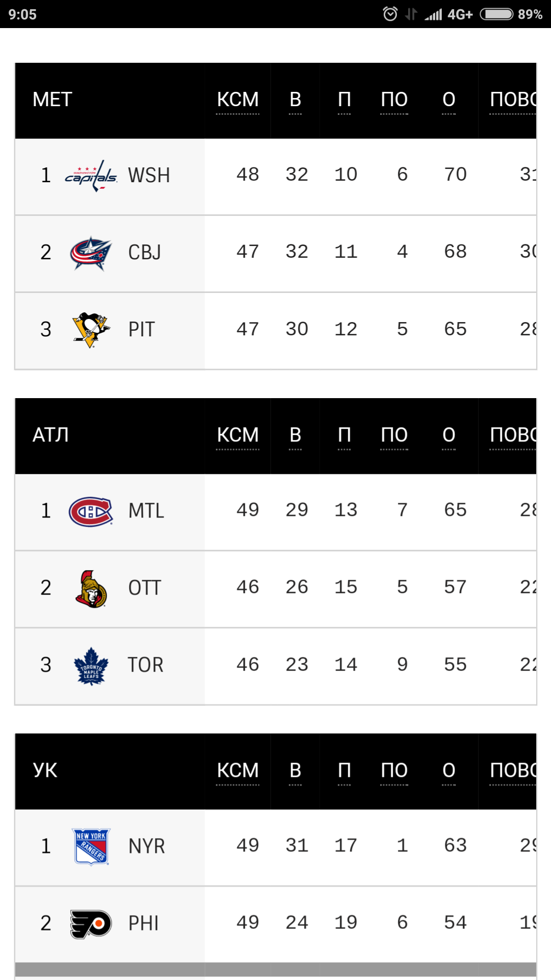This screenshot has width=551, height=980.
Task: Sort МЕТ table by КСМ column
Action: tap(238, 100)
